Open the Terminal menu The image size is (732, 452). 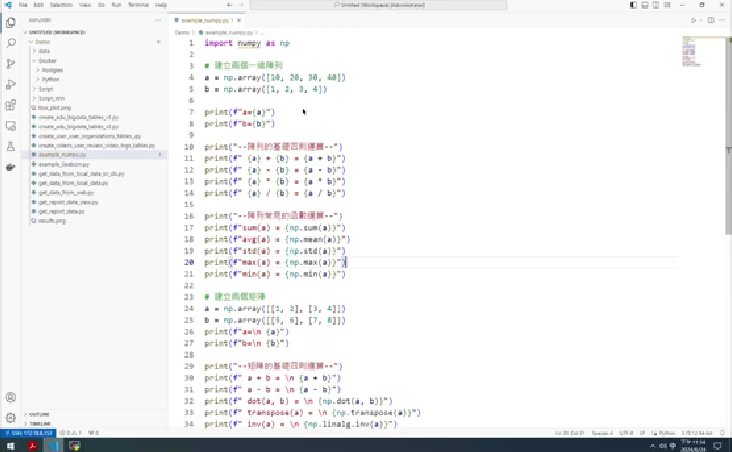tap(138, 5)
